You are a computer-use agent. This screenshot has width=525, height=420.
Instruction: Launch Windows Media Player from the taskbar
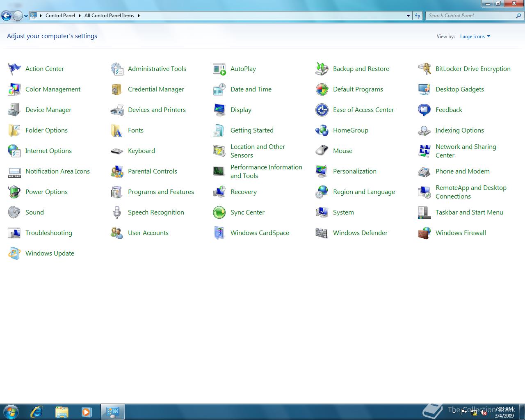[x=87, y=411]
